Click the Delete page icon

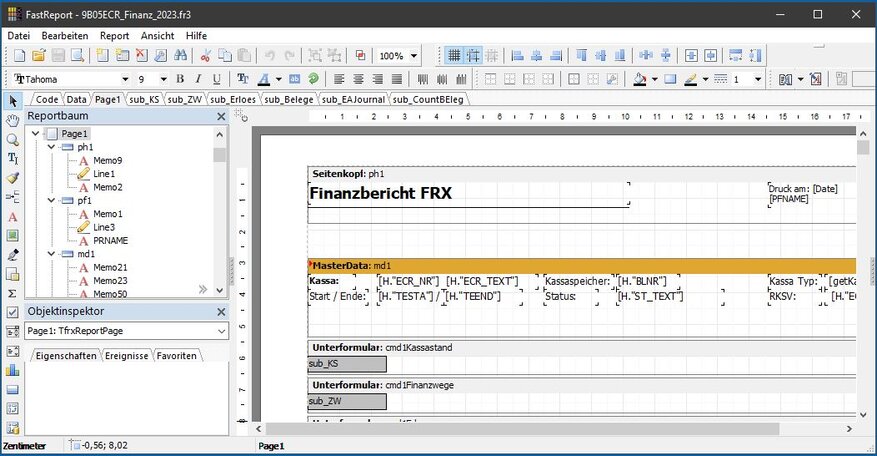pos(141,56)
